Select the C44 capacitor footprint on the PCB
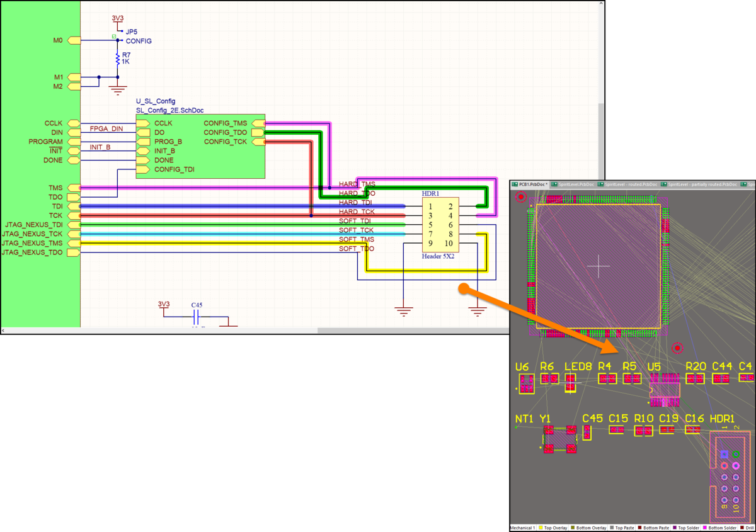 click(x=722, y=378)
